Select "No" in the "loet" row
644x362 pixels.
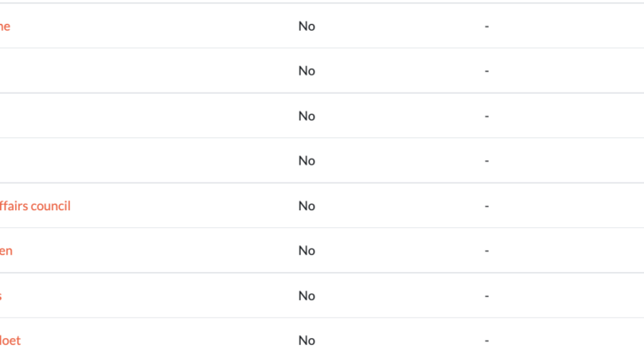pyautogui.click(x=307, y=341)
